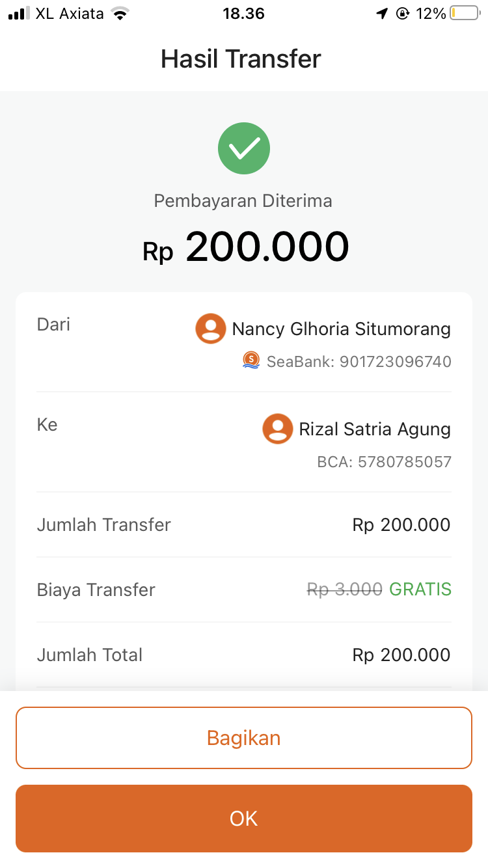Tap the Hasil Transfer page title
This screenshot has width=488, height=868.
click(241, 59)
